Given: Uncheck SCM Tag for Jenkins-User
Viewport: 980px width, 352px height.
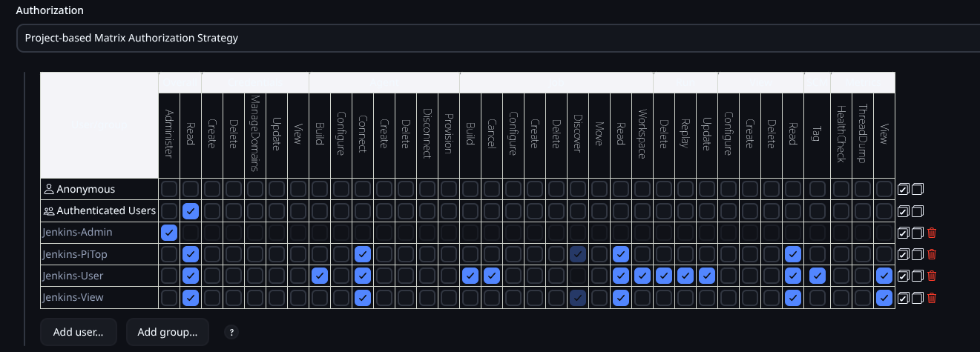Looking at the screenshot, I should click(x=817, y=276).
